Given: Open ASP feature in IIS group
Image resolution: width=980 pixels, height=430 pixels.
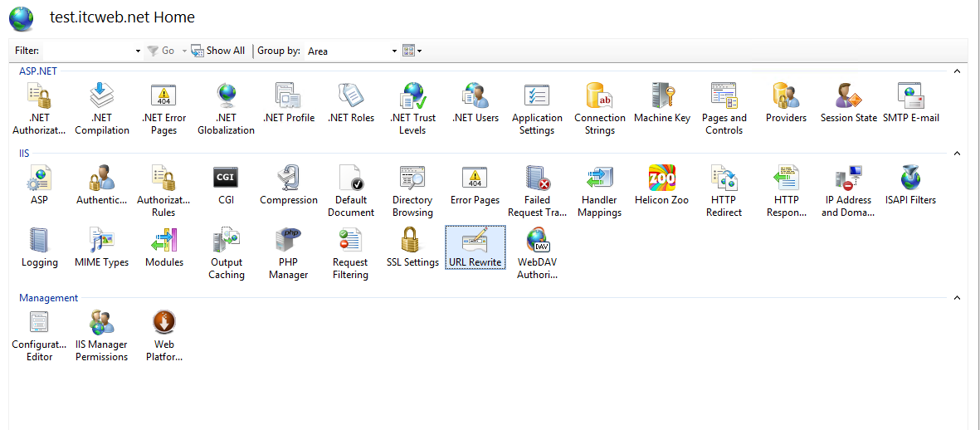Looking at the screenshot, I should click(39, 186).
